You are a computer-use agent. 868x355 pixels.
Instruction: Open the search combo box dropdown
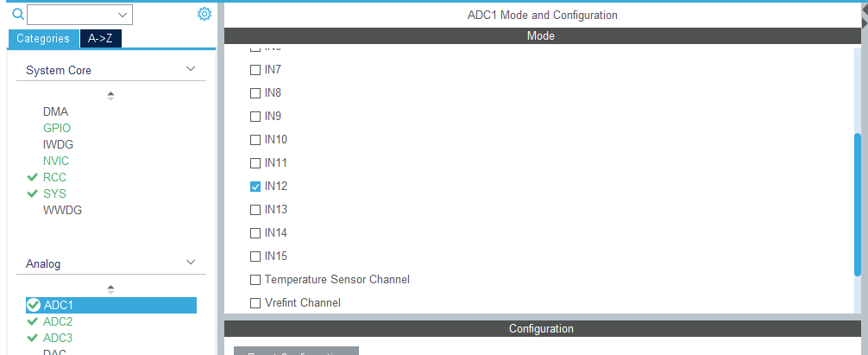[123, 14]
